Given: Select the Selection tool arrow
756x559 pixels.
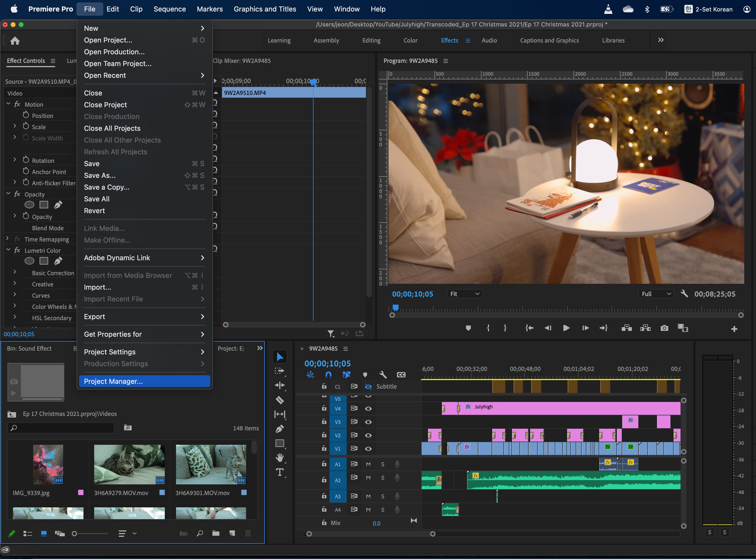Looking at the screenshot, I should 280,357.
